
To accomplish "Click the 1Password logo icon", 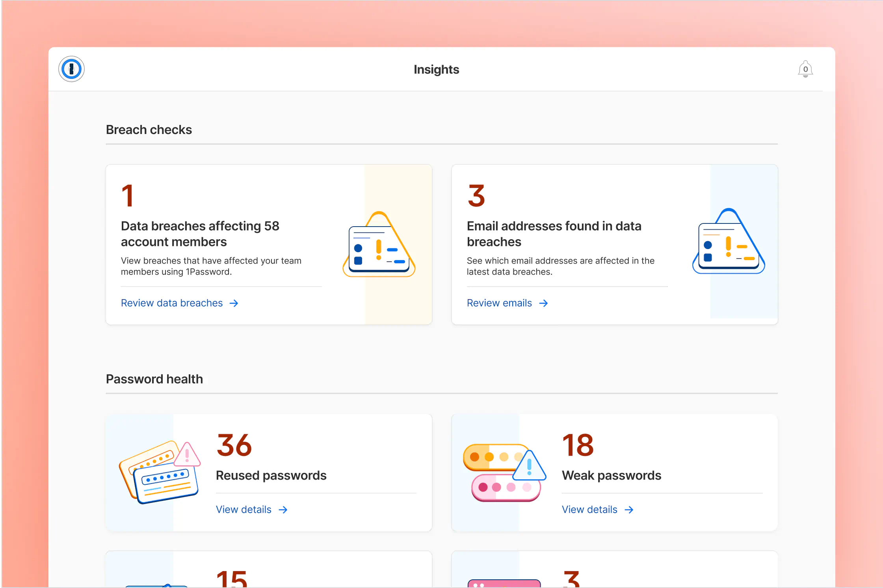I will [x=71, y=69].
